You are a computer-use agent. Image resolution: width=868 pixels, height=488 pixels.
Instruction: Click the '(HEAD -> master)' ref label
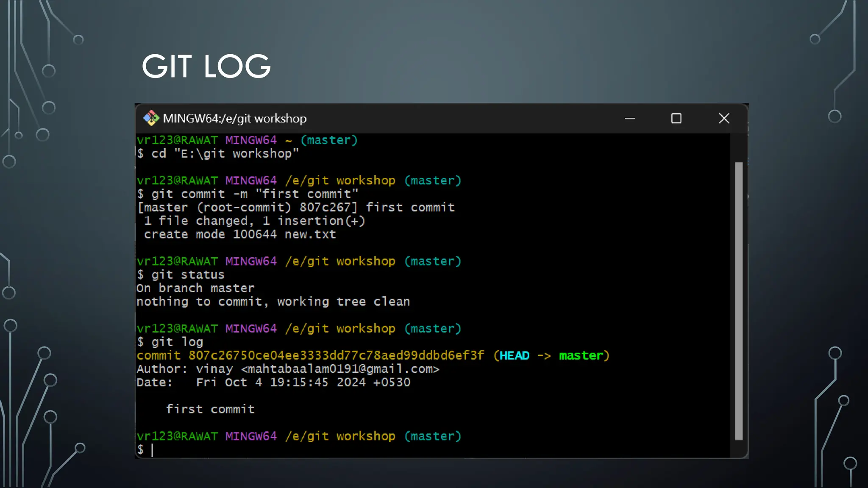point(551,355)
